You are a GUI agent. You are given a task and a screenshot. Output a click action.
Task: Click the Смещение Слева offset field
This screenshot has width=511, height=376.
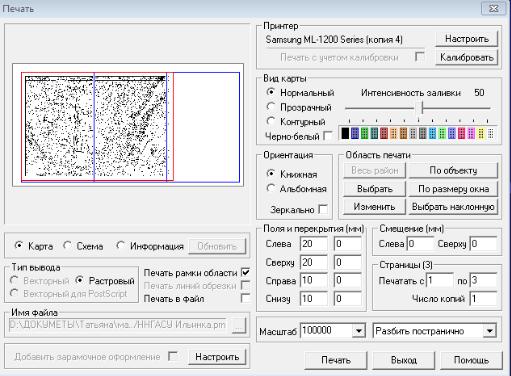pos(420,244)
